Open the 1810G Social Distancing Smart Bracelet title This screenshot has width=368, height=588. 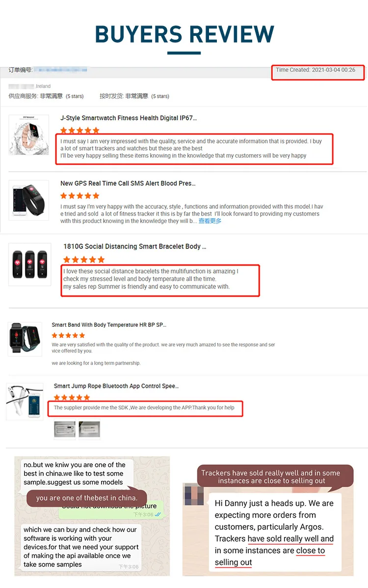click(x=134, y=247)
